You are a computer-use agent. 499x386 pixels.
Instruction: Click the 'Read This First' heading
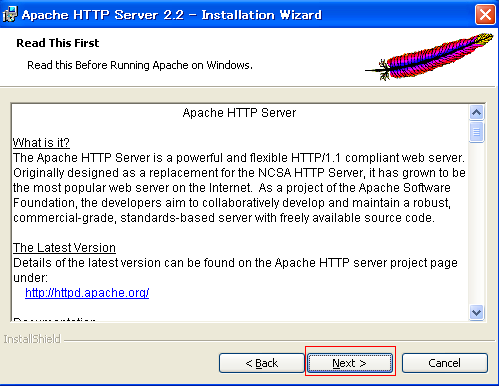(x=58, y=43)
